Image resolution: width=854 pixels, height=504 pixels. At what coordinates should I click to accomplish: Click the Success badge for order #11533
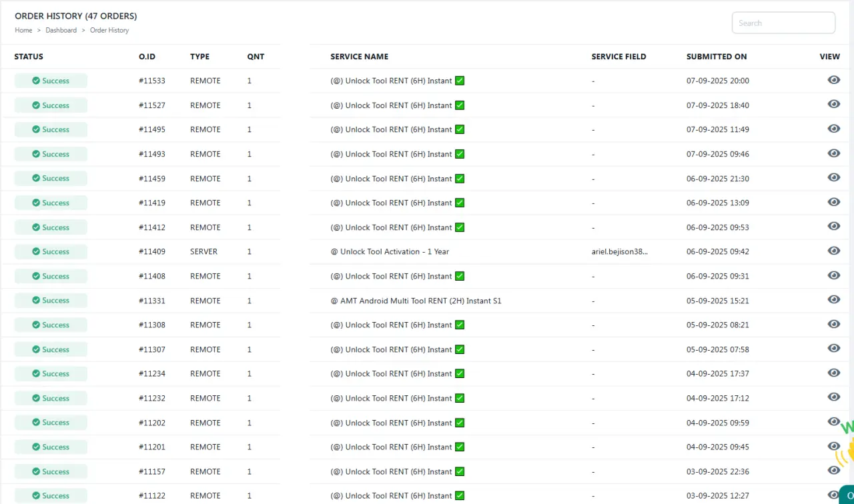51,81
